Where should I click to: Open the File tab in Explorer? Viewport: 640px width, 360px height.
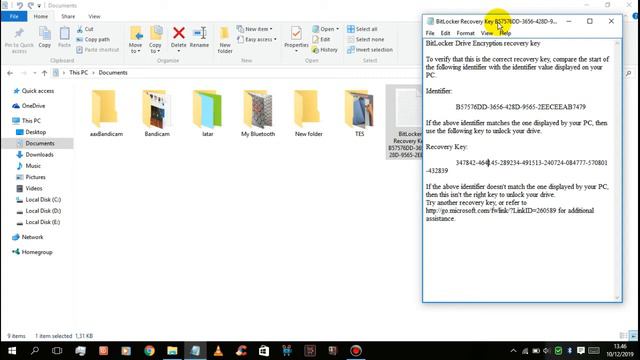(14, 16)
